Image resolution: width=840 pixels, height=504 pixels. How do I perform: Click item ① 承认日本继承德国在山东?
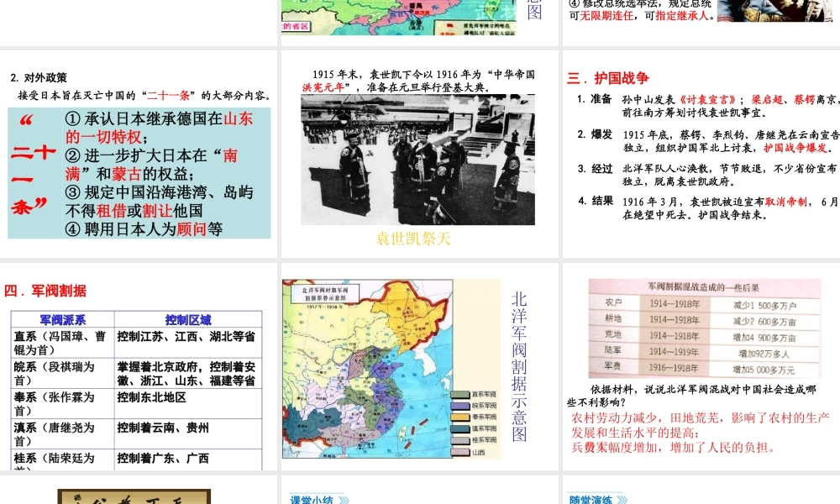click(x=159, y=128)
